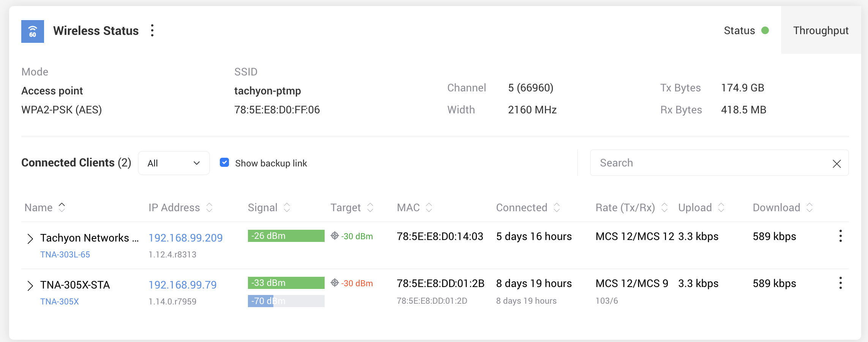Expand the Tachyon Networks client row
The width and height of the screenshot is (868, 342).
coord(30,238)
